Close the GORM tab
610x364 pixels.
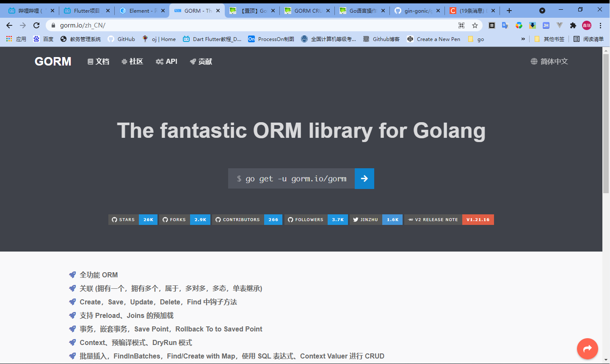(218, 11)
